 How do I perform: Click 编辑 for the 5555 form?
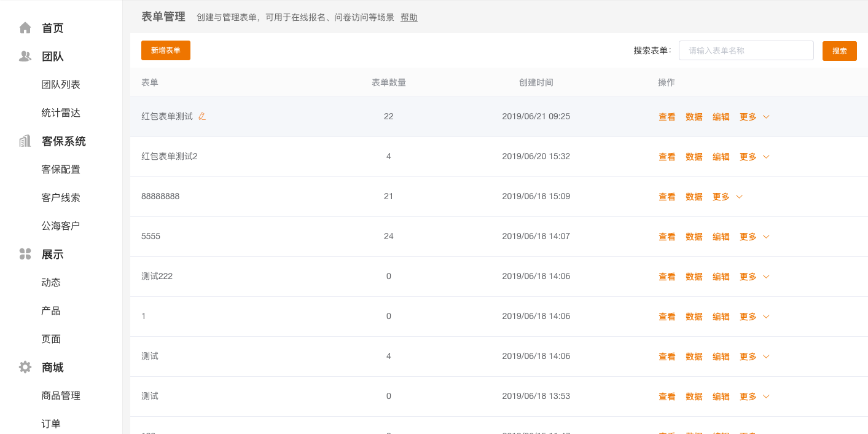(x=721, y=237)
